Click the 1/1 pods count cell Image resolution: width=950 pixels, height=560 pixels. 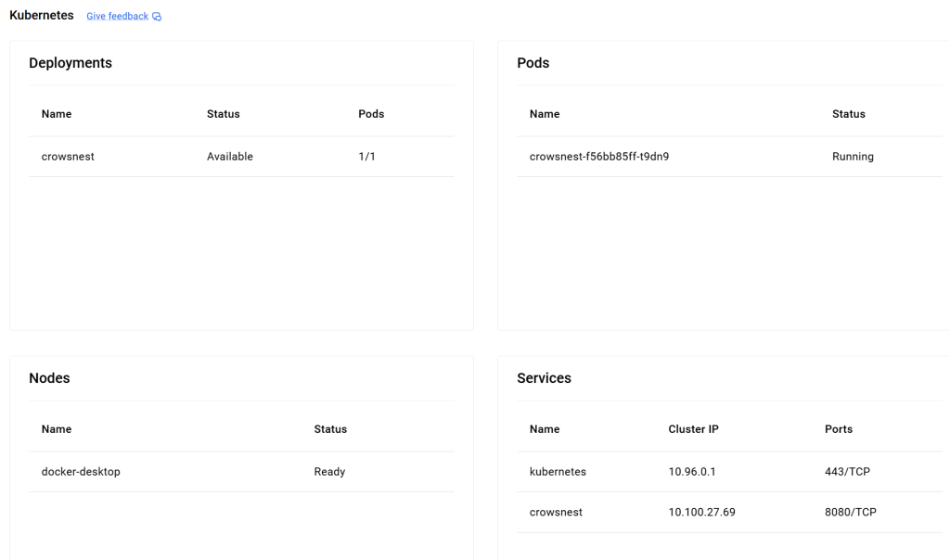coord(367,157)
